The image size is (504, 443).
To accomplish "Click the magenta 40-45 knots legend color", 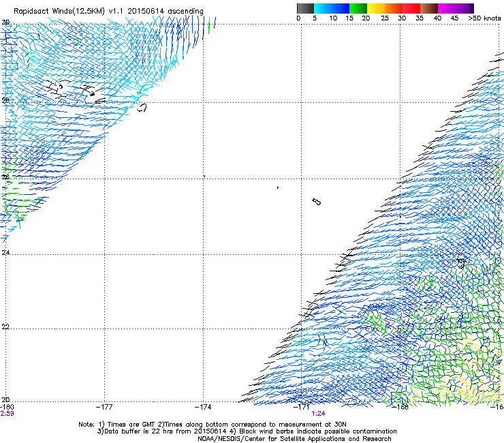I will pyautogui.click(x=447, y=8).
